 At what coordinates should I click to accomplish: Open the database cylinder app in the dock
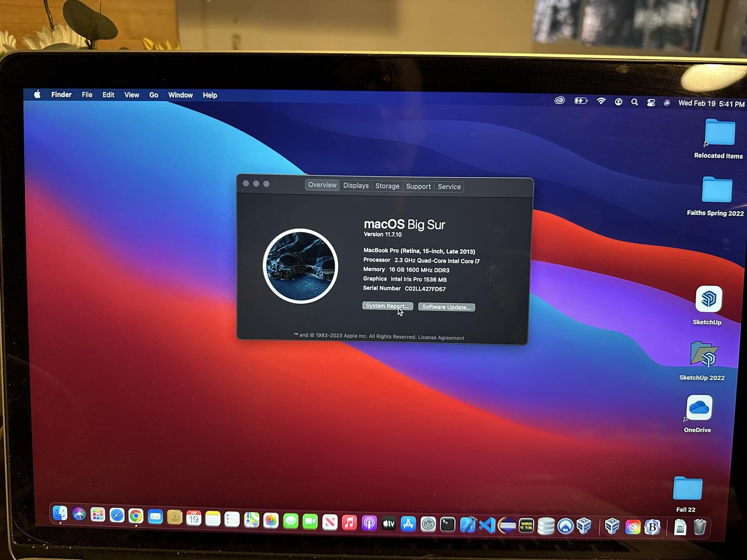click(x=546, y=526)
